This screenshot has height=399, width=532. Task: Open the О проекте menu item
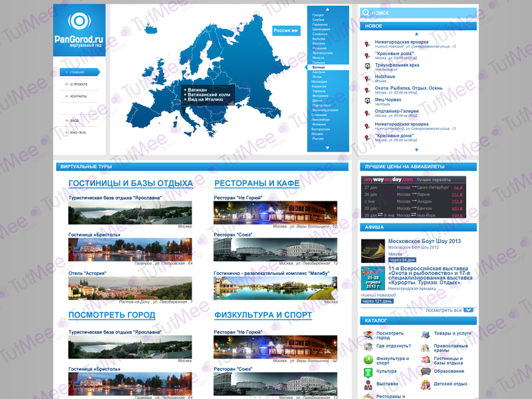pos(78,84)
